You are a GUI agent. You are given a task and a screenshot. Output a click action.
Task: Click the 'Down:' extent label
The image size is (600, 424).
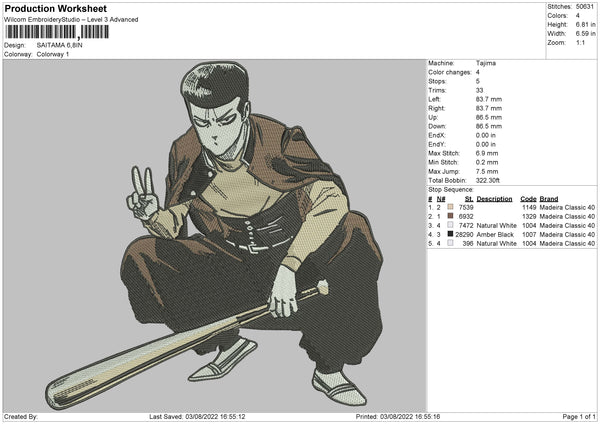pyautogui.click(x=437, y=126)
